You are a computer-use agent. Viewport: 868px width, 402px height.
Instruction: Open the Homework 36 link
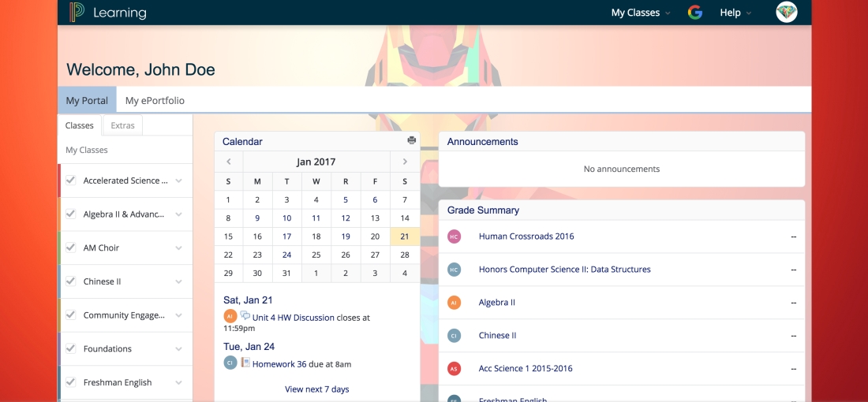pos(279,364)
